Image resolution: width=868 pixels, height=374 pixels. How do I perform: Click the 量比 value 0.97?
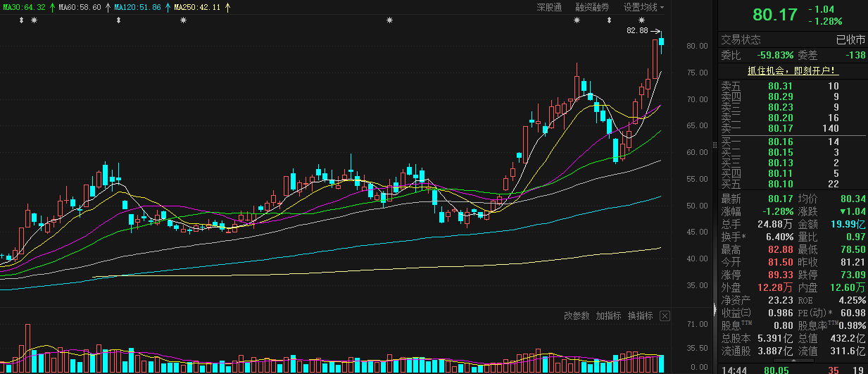pyautogui.click(x=856, y=237)
